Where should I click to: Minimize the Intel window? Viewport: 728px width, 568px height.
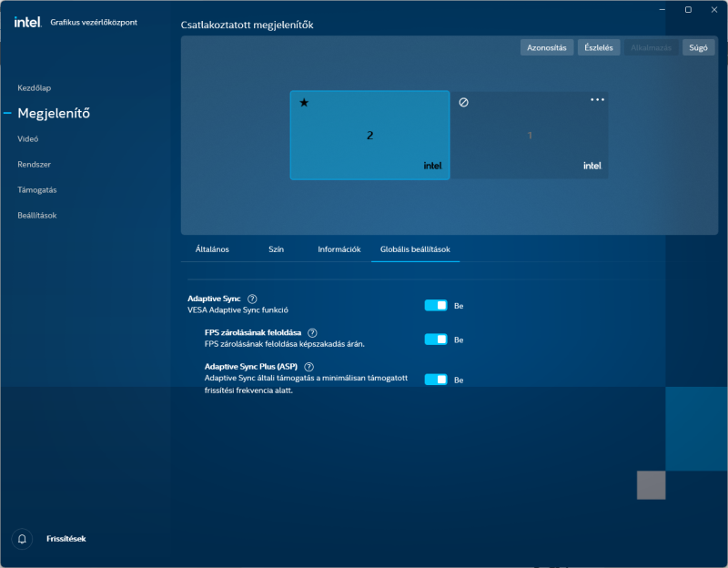pos(662,9)
